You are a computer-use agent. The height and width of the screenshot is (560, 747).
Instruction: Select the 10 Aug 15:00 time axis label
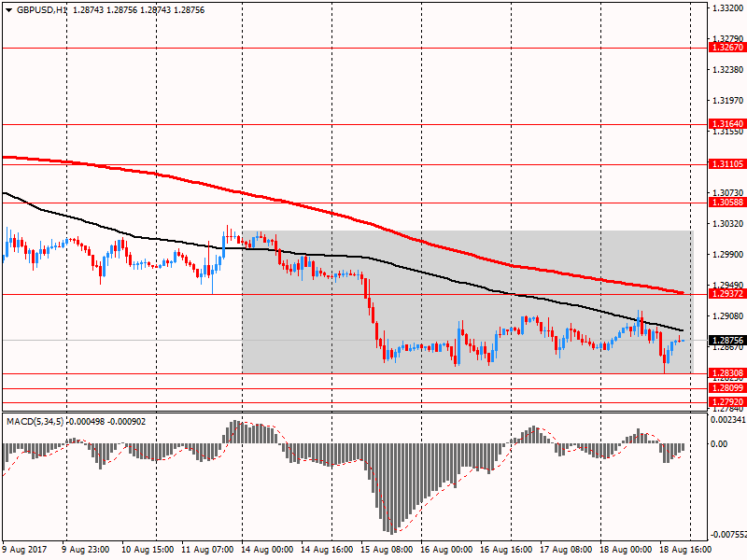click(x=148, y=550)
